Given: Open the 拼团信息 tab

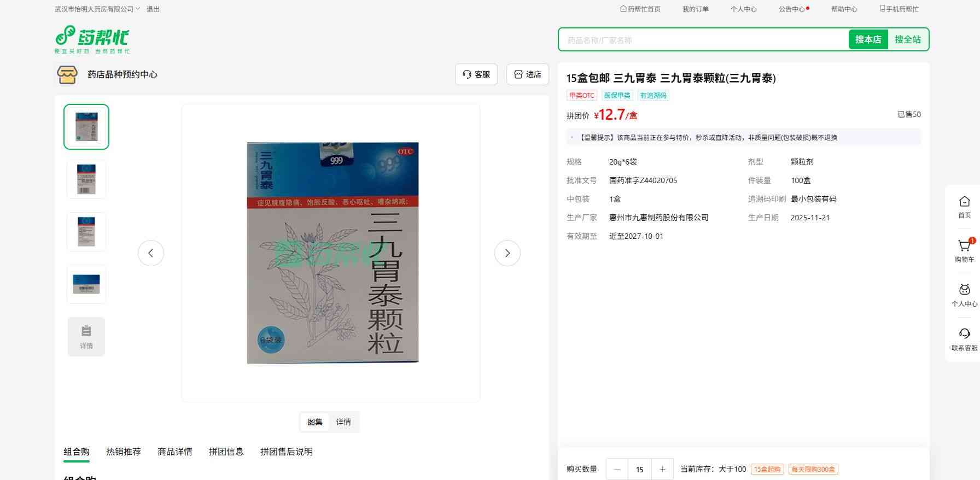Looking at the screenshot, I should click(x=226, y=452).
